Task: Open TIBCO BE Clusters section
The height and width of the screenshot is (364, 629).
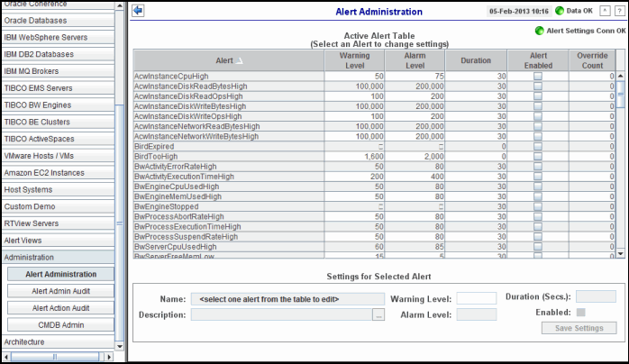Action: [59, 122]
